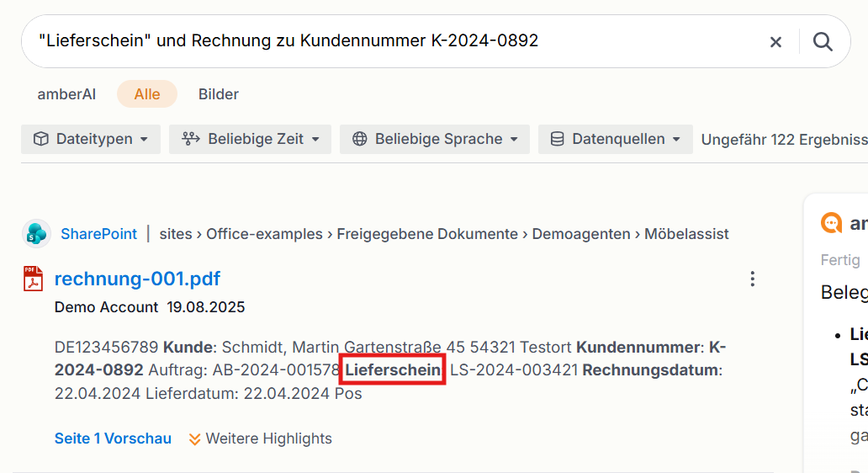
Task: Click the orange amberAI chat icon
Action: click(831, 223)
